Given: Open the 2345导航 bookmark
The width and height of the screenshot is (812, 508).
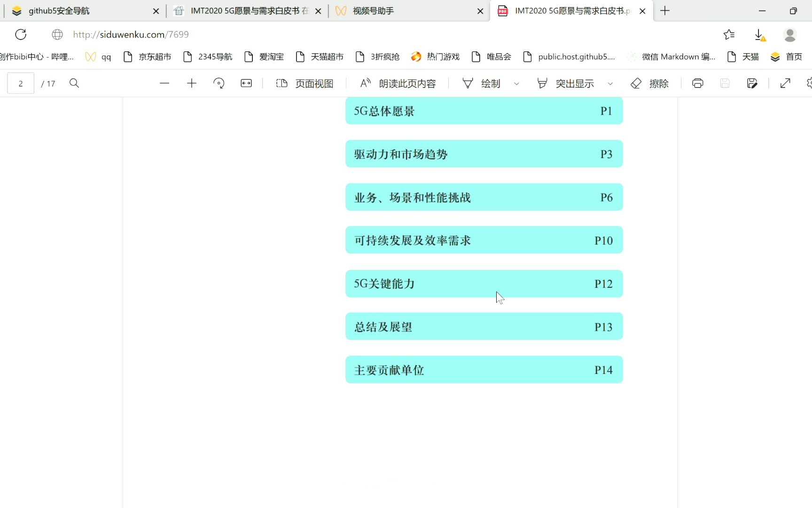Looking at the screenshot, I should (x=207, y=57).
